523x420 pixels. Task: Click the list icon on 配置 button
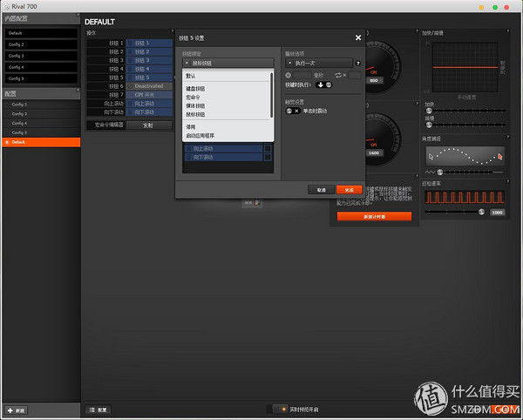[92, 410]
